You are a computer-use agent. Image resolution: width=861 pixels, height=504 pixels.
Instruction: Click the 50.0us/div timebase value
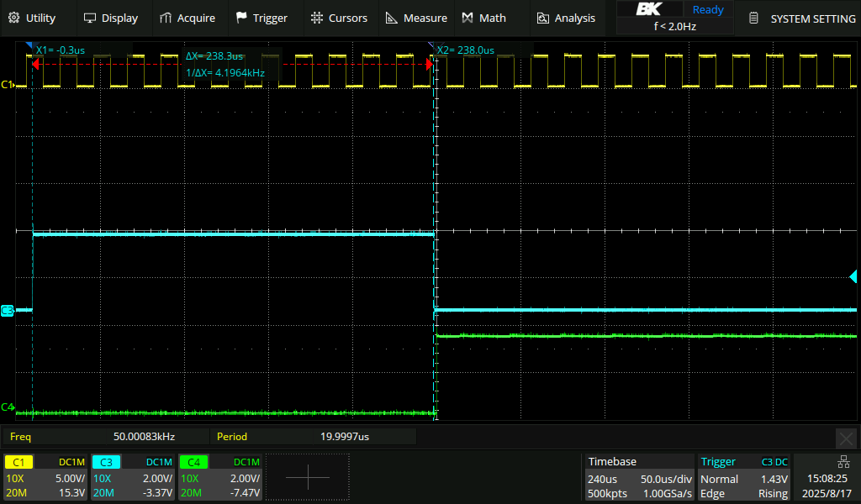pyautogui.click(x=666, y=479)
